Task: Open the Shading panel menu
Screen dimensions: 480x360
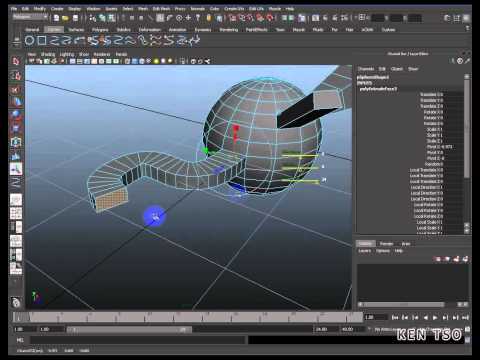Action: pos(48,54)
